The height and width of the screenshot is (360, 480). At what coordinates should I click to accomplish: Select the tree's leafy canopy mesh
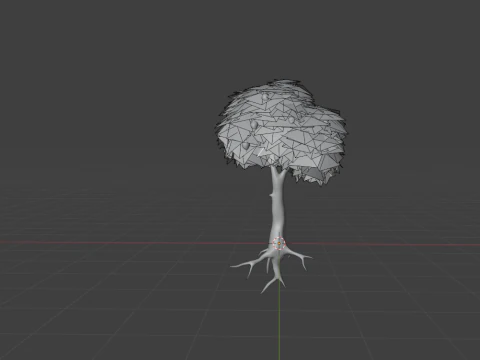click(281, 132)
